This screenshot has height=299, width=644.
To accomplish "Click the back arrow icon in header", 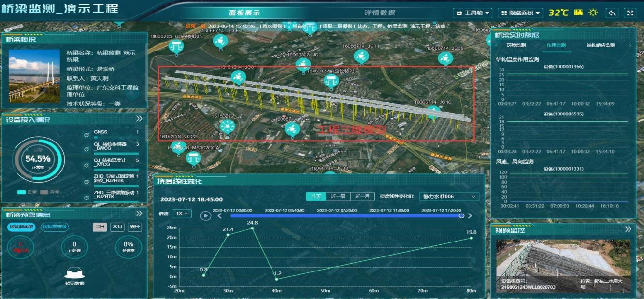I will tap(612, 13).
